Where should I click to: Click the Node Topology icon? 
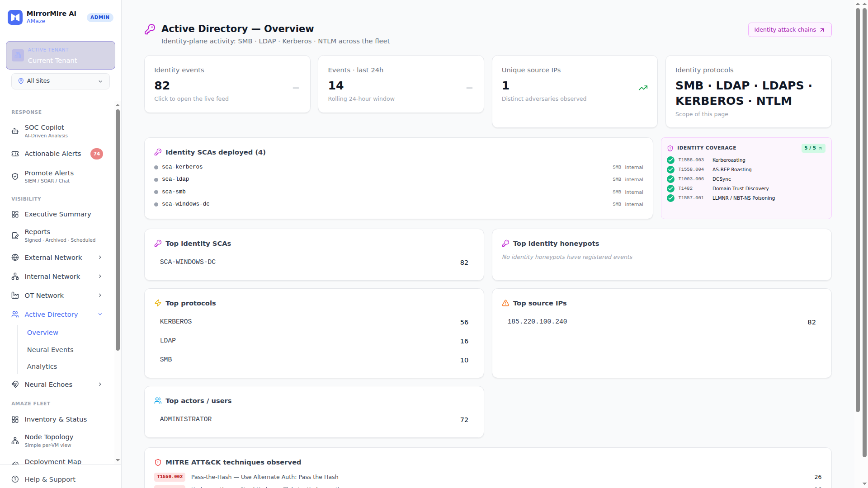point(15,441)
